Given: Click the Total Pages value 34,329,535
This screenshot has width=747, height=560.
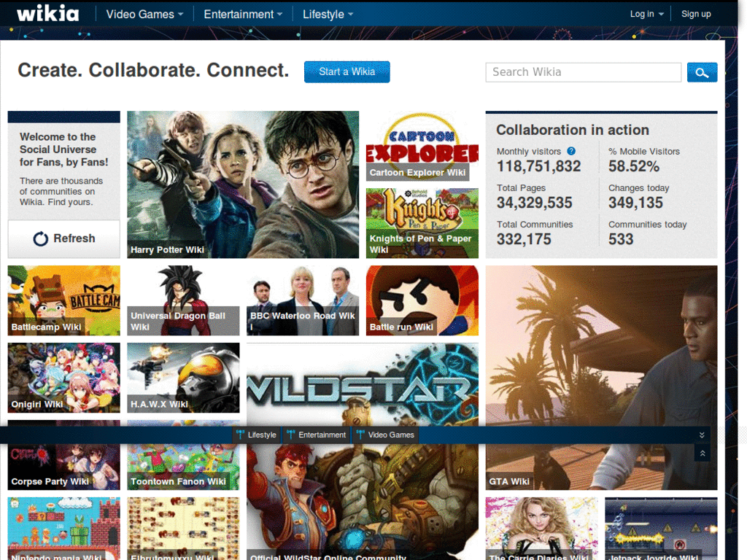Looking at the screenshot, I should [535, 203].
